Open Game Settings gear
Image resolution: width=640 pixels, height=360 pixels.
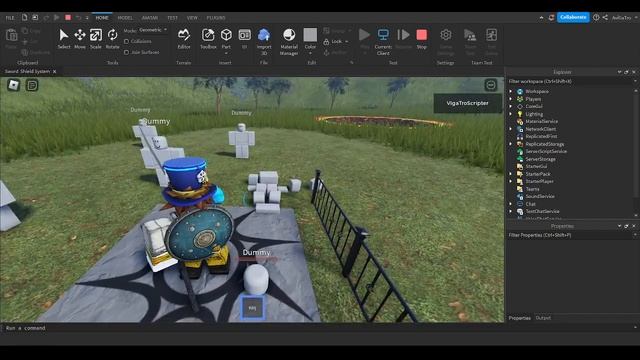coord(446,35)
